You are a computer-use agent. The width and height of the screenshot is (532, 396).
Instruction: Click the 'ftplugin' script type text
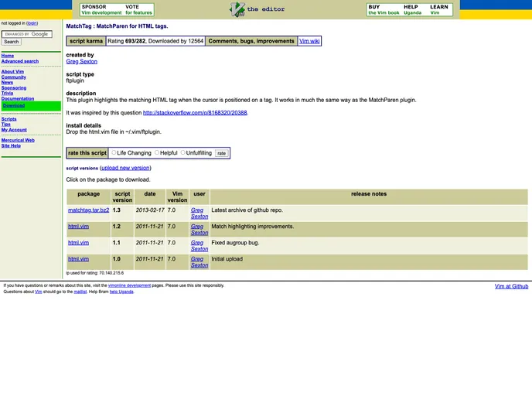[75, 80]
